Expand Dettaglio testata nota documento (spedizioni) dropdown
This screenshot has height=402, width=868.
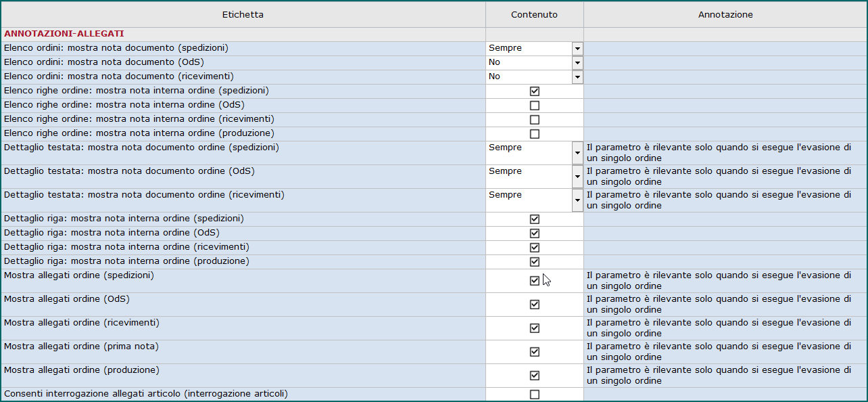point(577,153)
